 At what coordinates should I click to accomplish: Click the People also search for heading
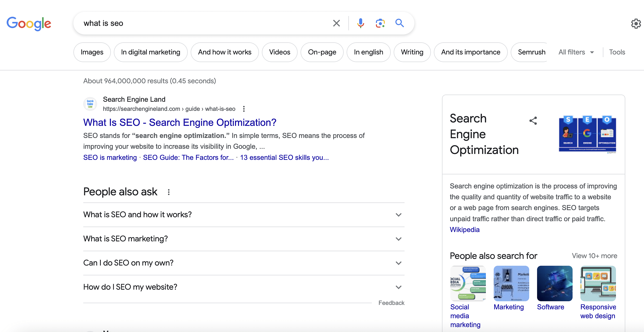493,256
